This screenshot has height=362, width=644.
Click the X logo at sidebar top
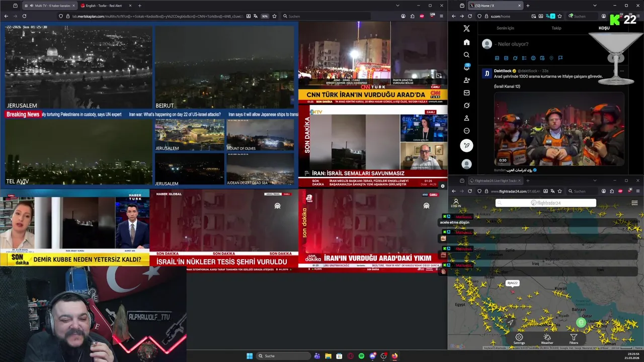click(x=466, y=29)
